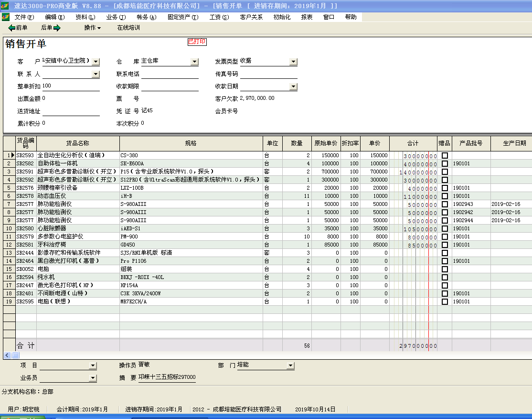
Task: Expand the 客户 dropdown list
Action: [x=96, y=62]
